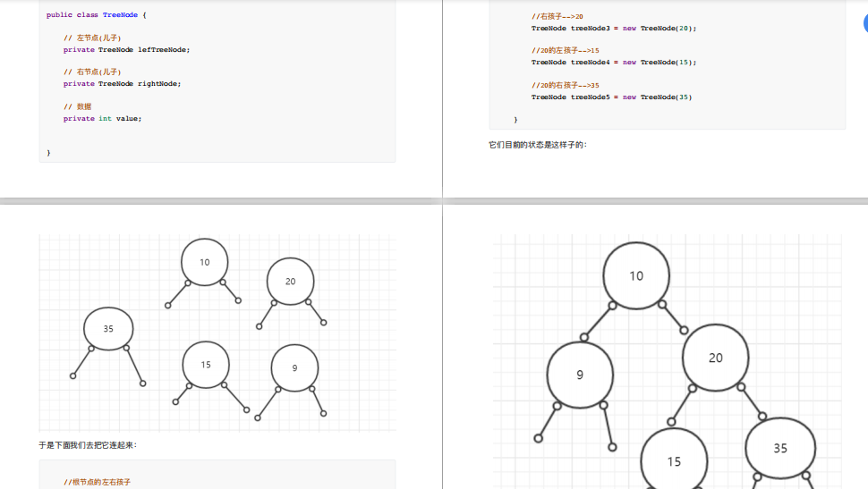Select the 'private int value;' line
This screenshot has height=489, width=868.
[x=102, y=118]
